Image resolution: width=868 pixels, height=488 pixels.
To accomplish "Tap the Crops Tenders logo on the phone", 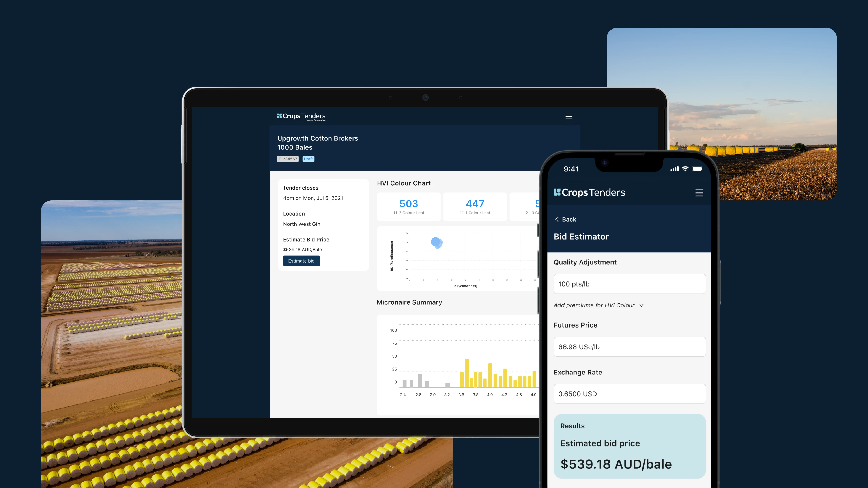I will [x=589, y=192].
